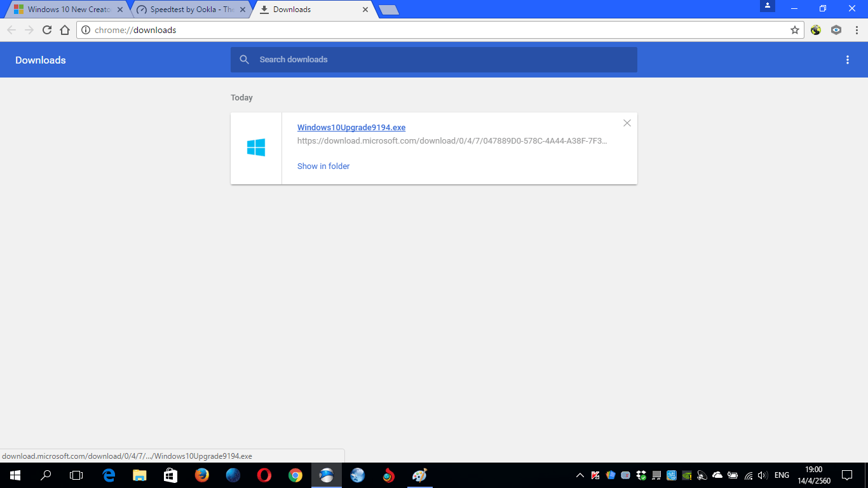868x488 pixels.
Task: Click the page info icon in address bar
Action: (x=86, y=30)
